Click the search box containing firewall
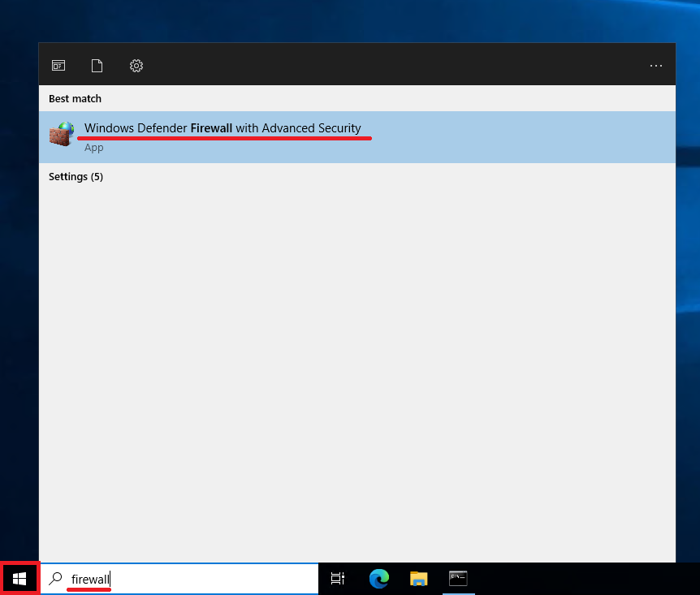 179,579
